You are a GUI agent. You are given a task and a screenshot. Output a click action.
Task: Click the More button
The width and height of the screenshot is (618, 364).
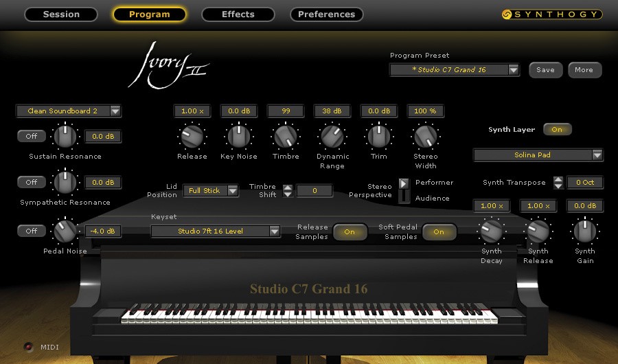point(584,69)
